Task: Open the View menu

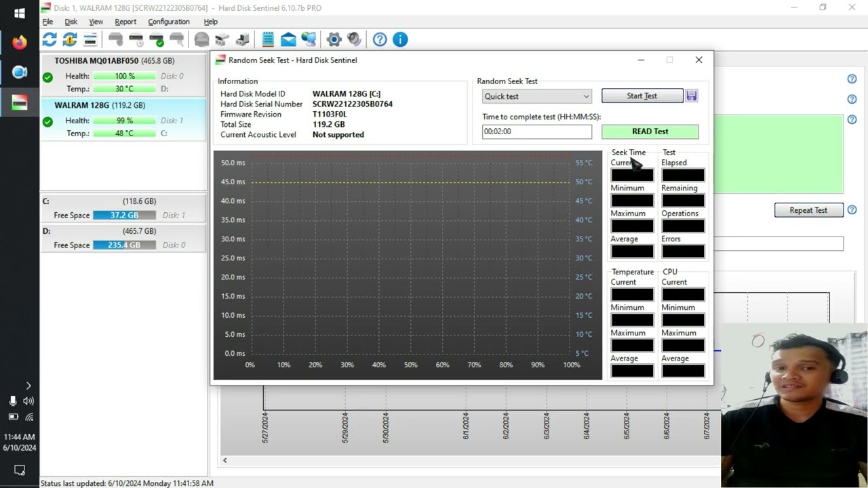Action: [x=96, y=22]
